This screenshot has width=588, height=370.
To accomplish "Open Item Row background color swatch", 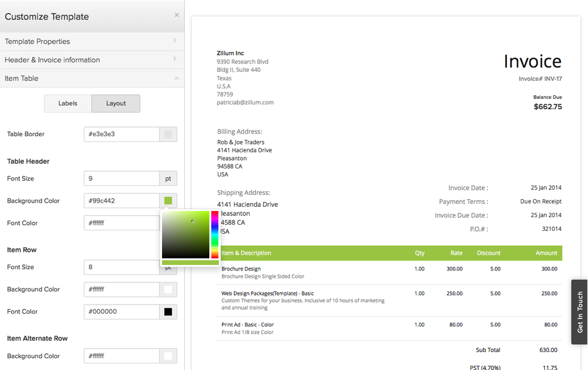I will point(168,290).
